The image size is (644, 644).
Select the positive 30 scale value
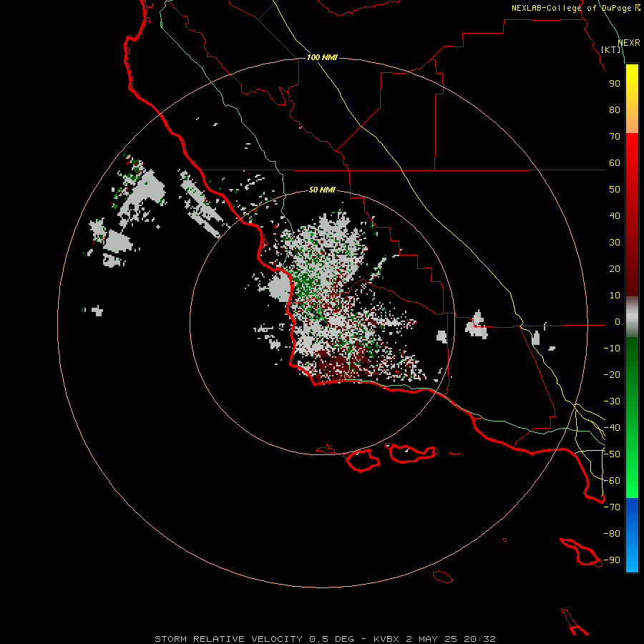(x=615, y=243)
